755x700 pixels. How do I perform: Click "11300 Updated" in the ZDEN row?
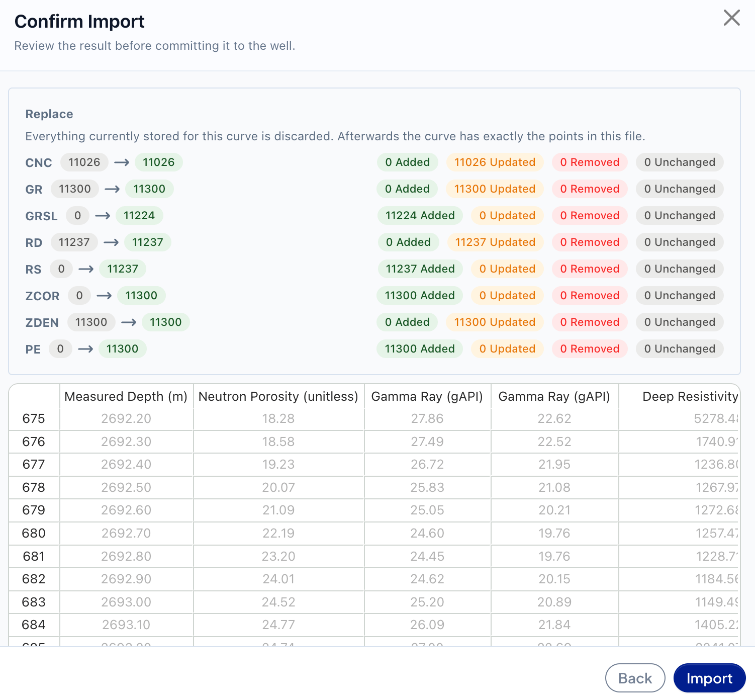click(x=495, y=322)
